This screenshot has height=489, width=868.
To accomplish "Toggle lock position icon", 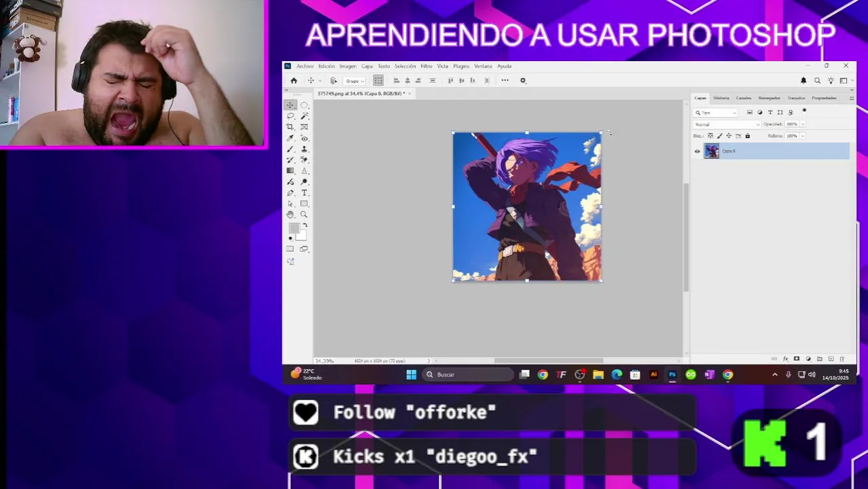I will (x=729, y=136).
